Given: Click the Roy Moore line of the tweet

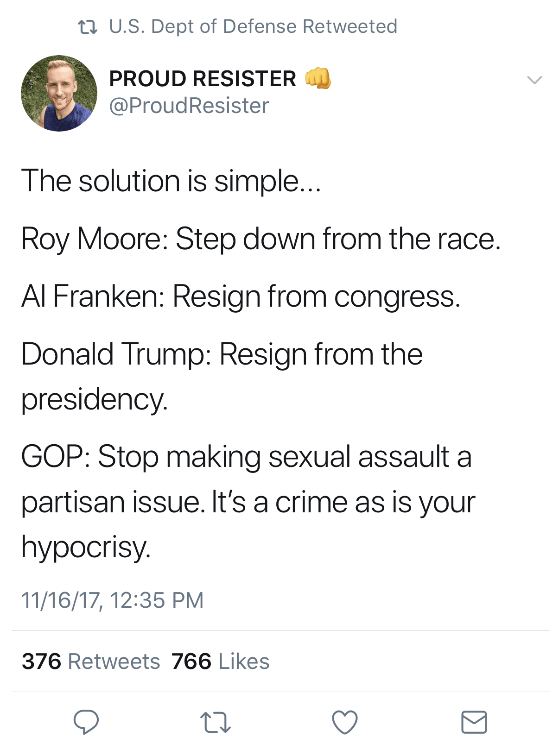Looking at the screenshot, I should (x=261, y=239).
